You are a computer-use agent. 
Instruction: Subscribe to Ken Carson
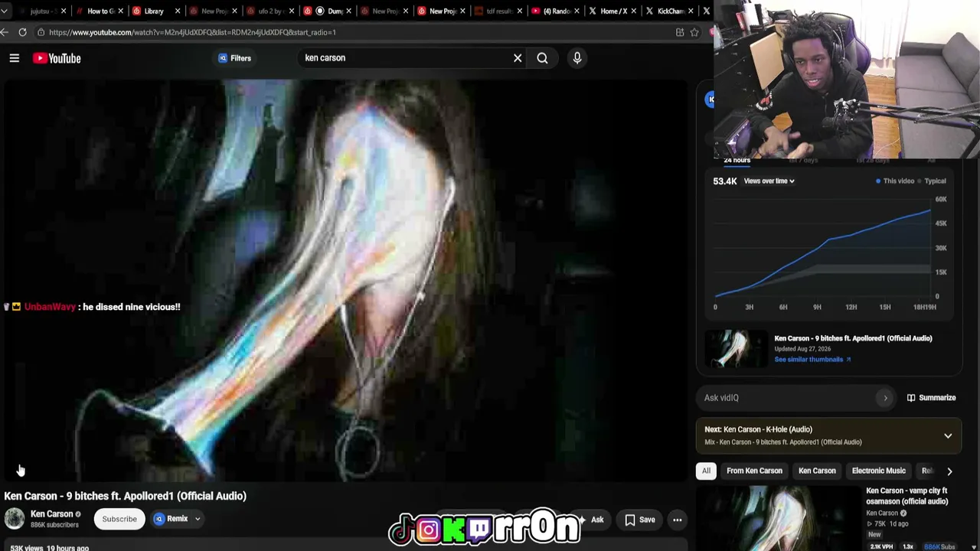(x=119, y=519)
